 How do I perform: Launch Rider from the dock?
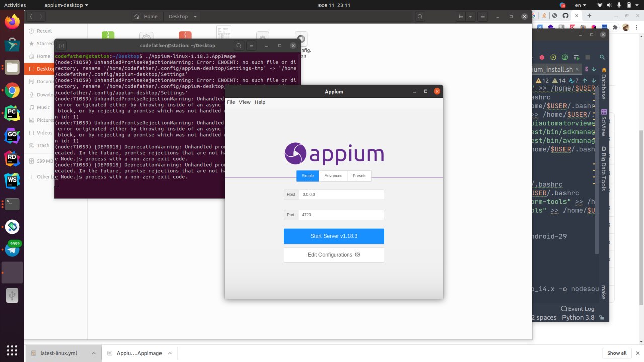point(12,158)
